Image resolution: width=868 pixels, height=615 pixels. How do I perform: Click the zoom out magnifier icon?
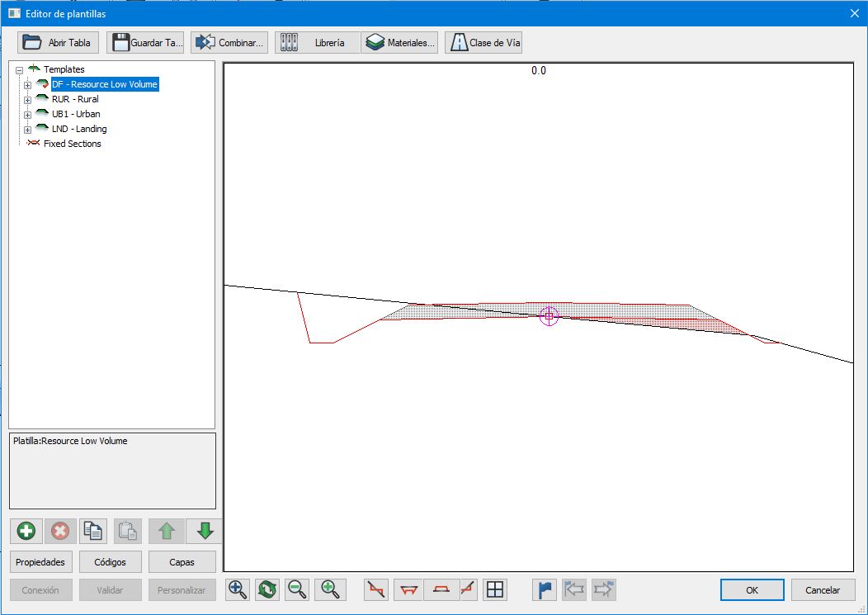coord(297,589)
